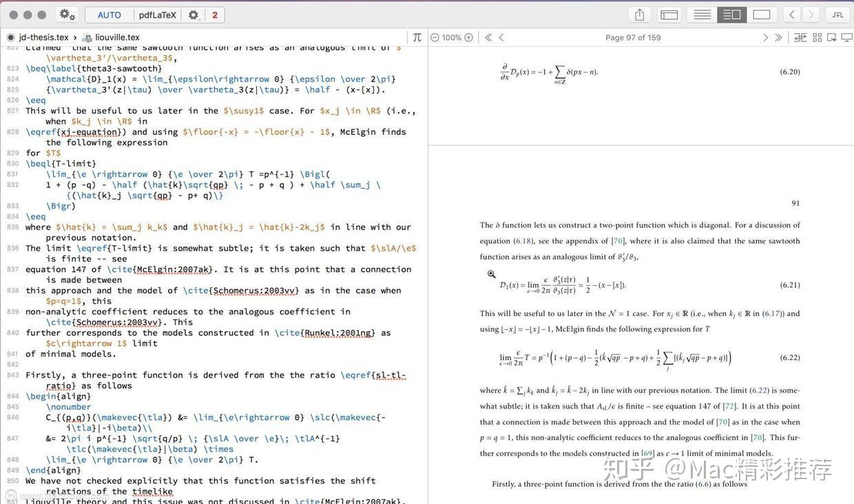Switch to PDF-only view layout
This screenshot has height=504, width=854.
(x=761, y=14)
